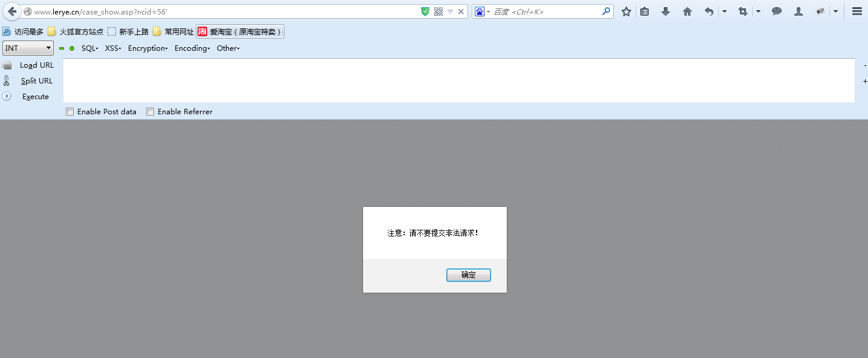Image resolution: width=868 pixels, height=358 pixels.
Task: Open the hamburger browser menu
Action: (857, 11)
